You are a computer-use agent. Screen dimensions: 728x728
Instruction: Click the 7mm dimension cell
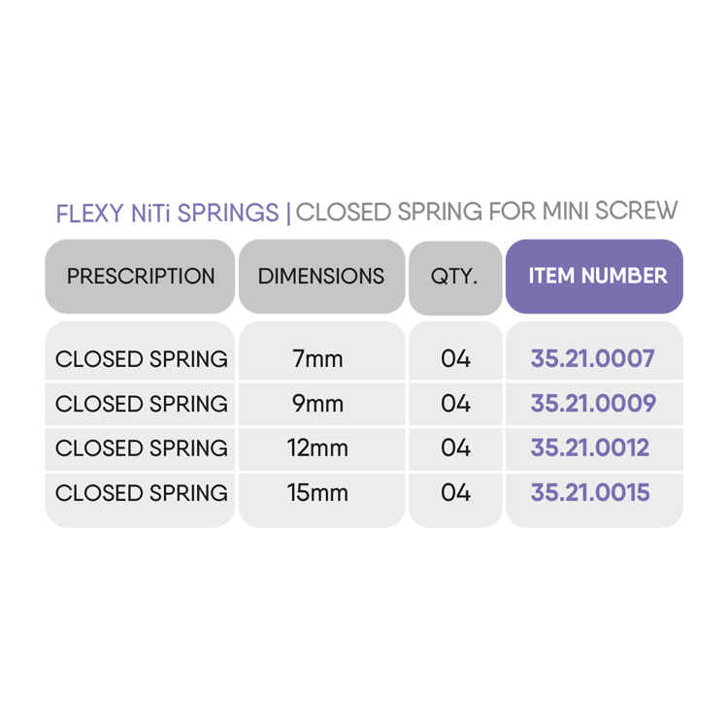point(317,359)
